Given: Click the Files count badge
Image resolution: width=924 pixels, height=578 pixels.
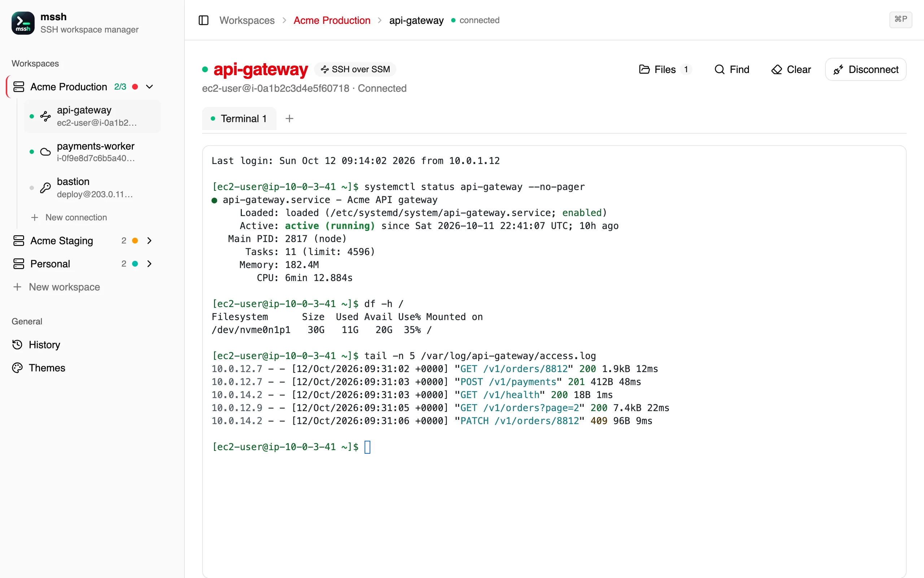Looking at the screenshot, I should click(x=686, y=69).
